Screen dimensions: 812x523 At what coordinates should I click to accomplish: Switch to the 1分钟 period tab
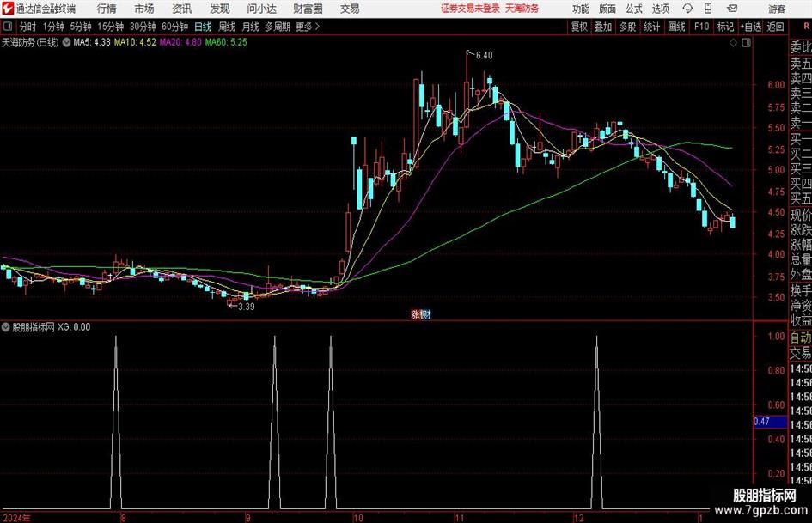point(53,27)
